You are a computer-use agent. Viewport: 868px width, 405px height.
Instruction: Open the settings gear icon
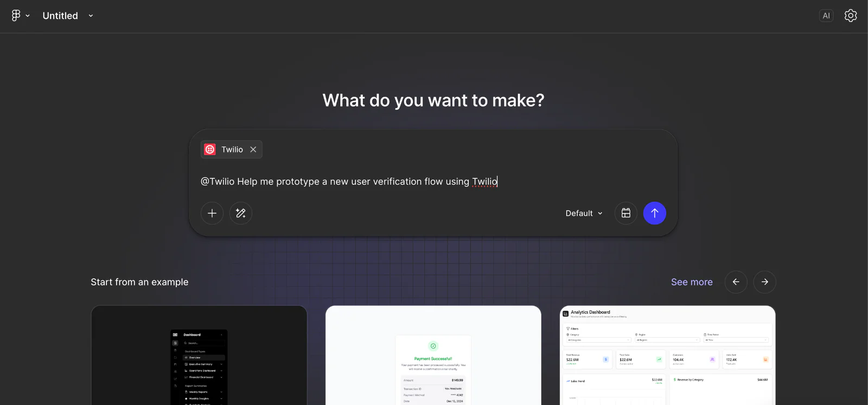pos(851,16)
